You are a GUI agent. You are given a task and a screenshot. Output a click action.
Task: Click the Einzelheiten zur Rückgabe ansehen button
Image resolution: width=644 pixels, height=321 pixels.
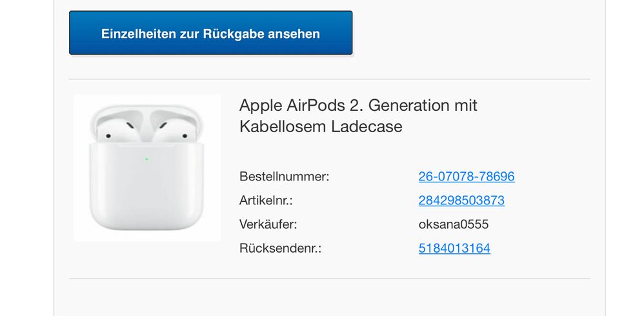(x=210, y=34)
